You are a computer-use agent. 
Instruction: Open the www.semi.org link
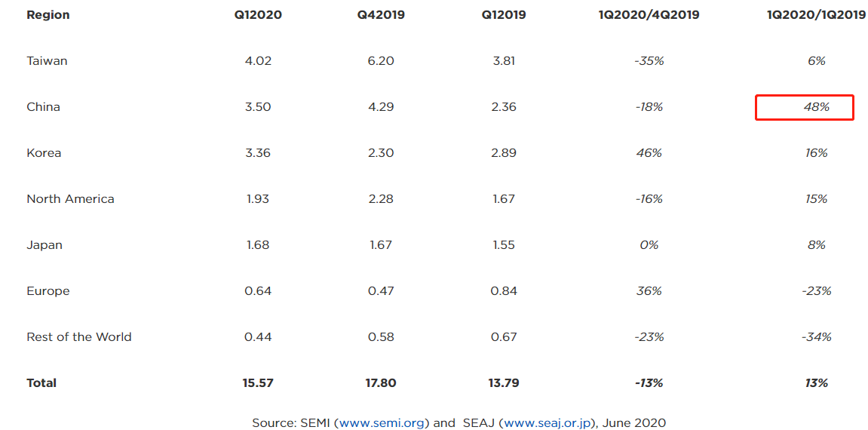pos(380,422)
